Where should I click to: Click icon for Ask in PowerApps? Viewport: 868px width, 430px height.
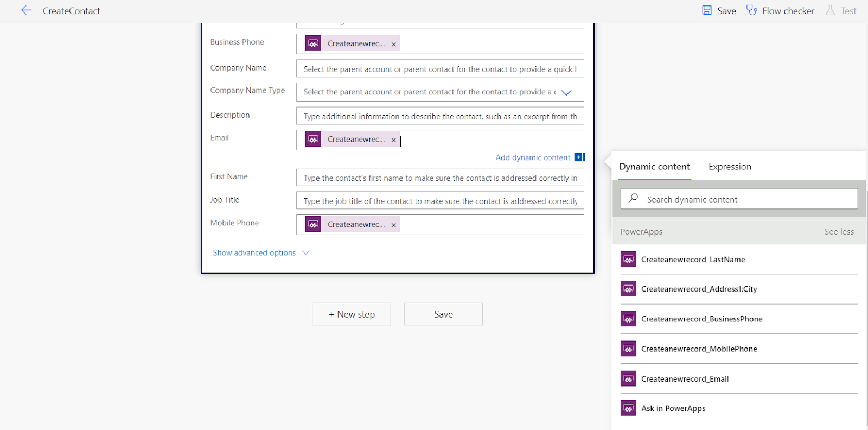[628, 408]
